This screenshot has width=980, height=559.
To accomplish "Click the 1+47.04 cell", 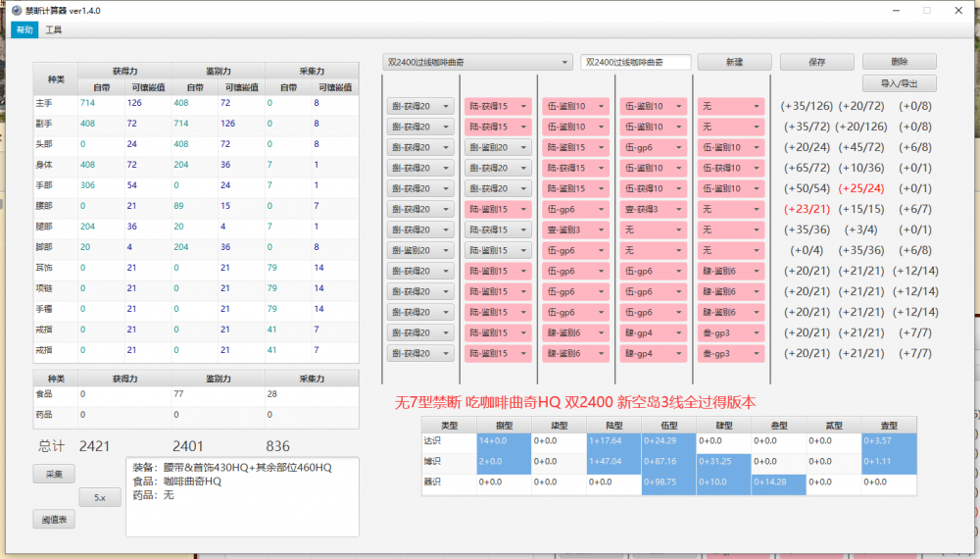I will click(x=613, y=462).
